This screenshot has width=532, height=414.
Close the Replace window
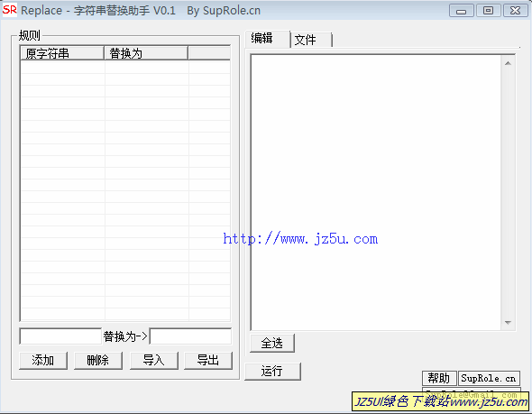[x=516, y=11]
